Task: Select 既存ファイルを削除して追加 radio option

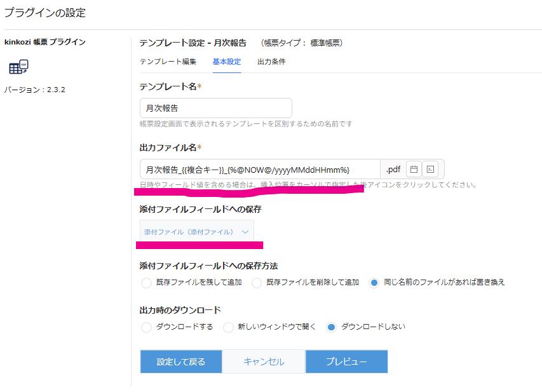Action: coord(257,283)
